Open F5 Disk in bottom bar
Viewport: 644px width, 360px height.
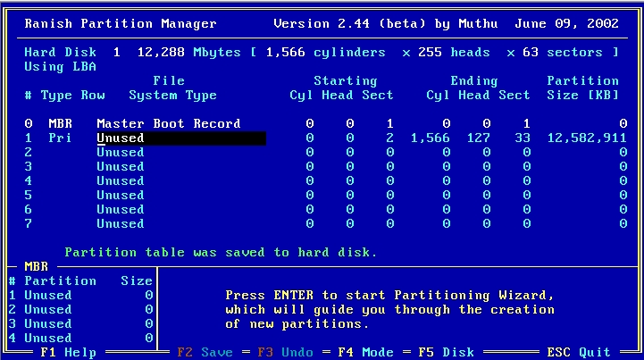(x=447, y=352)
